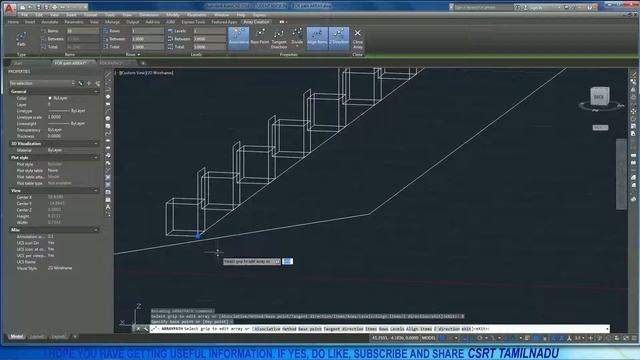Open the No selection object dropdown

point(42,83)
